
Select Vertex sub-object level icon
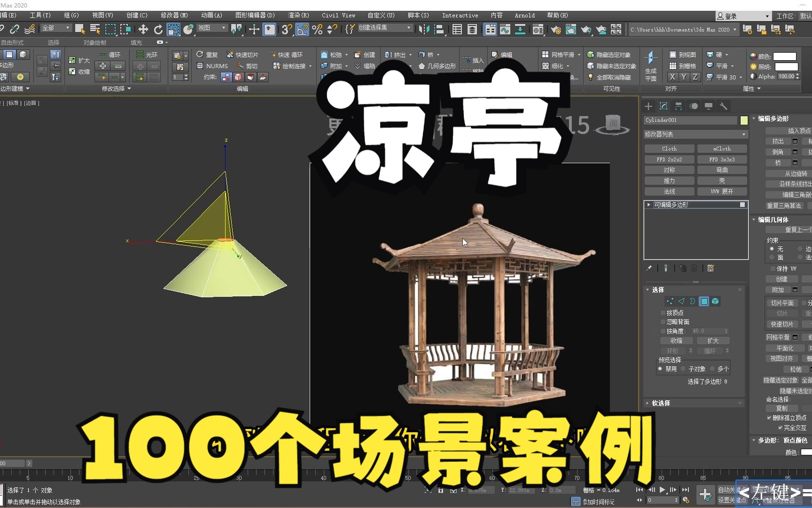tap(670, 301)
